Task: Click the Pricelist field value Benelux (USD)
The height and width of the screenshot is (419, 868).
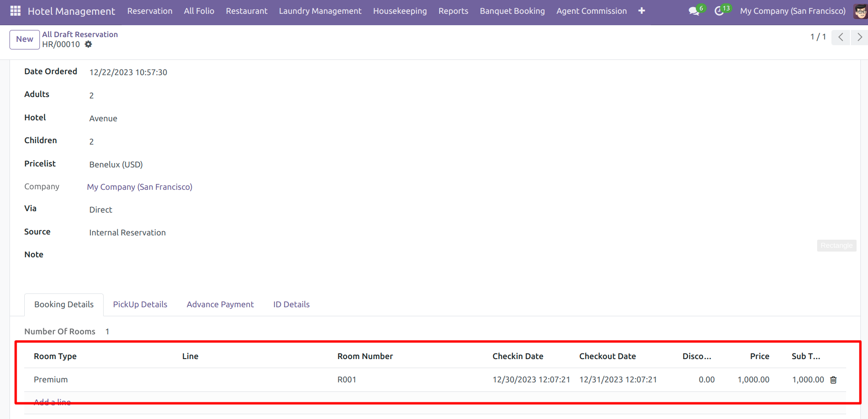Action: pyautogui.click(x=116, y=165)
